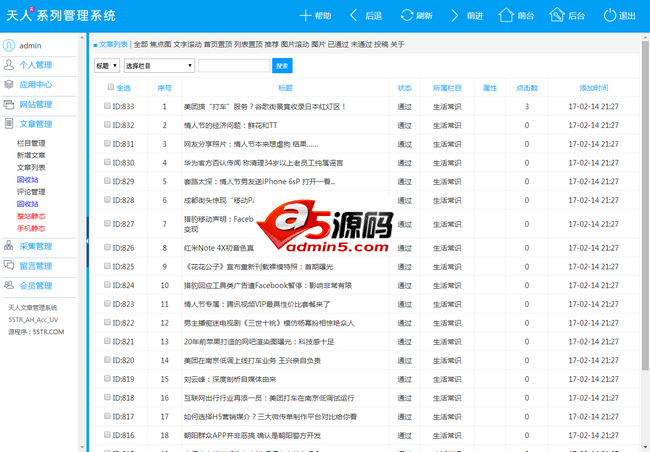Image resolution: width=650 pixels, height=452 pixels.
Task: Click the main list vertical scrollbar
Action: (645, 205)
